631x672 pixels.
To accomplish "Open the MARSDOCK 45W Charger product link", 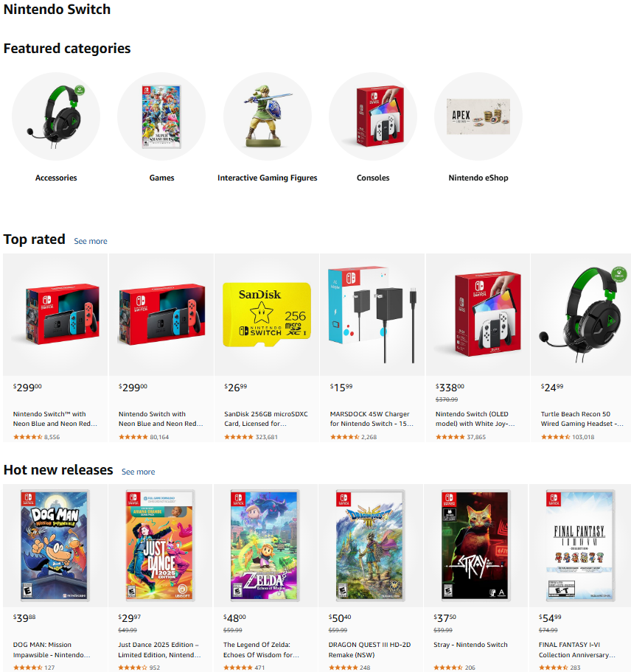I will point(372,419).
